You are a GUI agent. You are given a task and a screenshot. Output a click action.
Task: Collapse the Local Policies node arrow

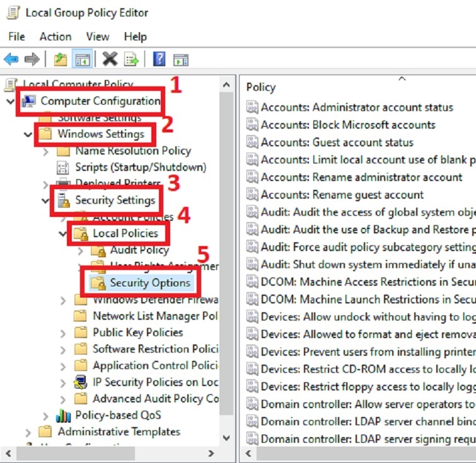click(x=63, y=234)
